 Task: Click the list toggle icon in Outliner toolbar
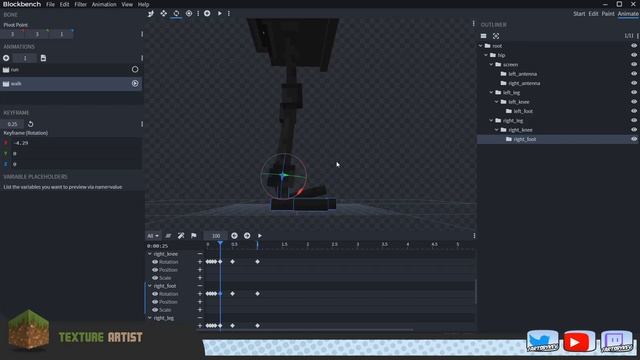483,36
